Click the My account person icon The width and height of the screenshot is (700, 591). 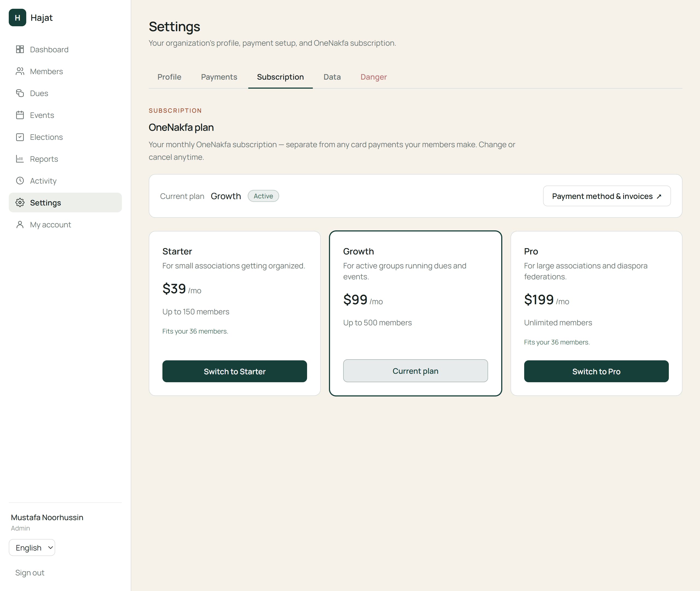20,224
